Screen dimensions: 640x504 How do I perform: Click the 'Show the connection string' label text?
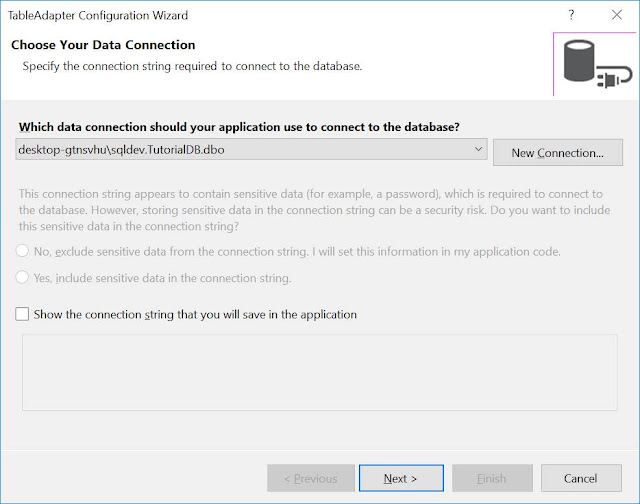[x=195, y=315]
